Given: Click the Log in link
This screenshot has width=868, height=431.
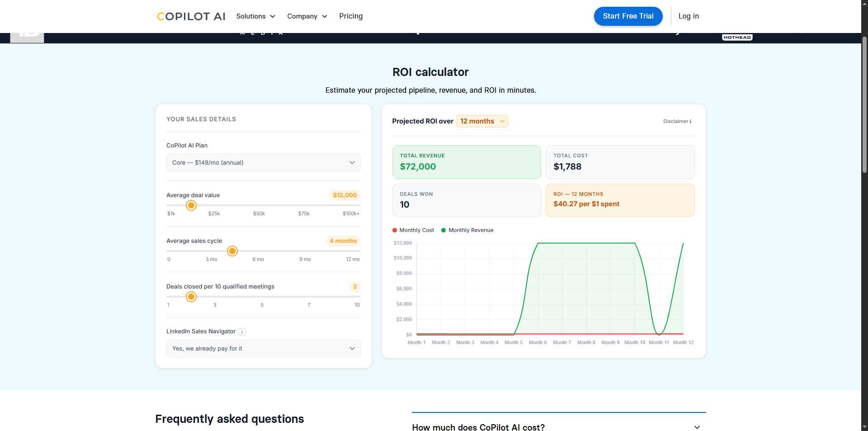Looking at the screenshot, I should click(689, 16).
